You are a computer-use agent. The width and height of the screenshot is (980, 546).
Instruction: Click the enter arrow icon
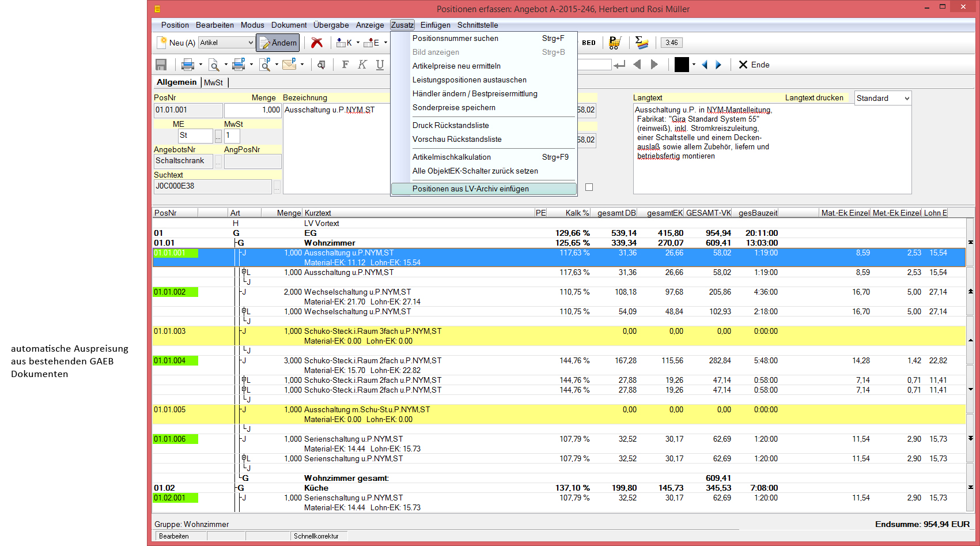(620, 65)
